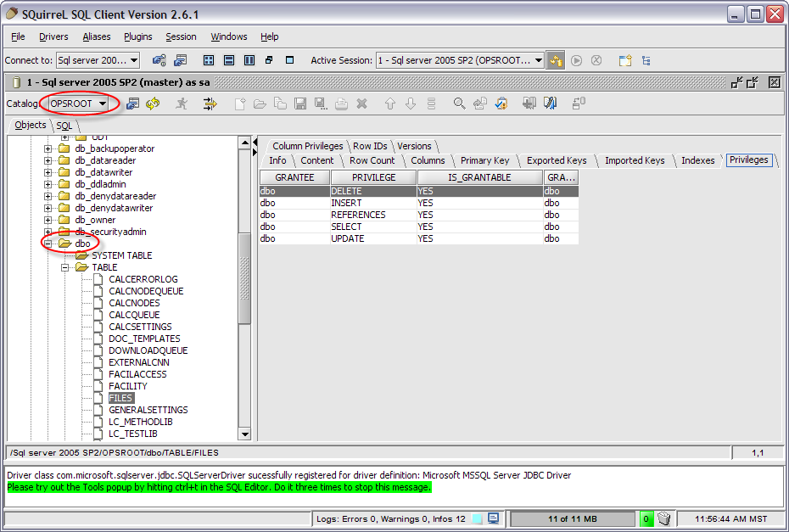Tile the internal windows in a grid
Screen dimensions: 789x532
click(209, 60)
